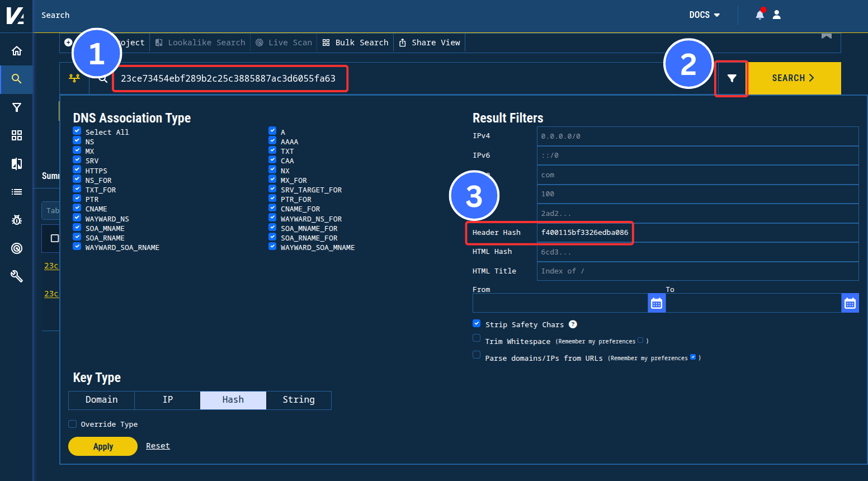Screen dimensions: 868x481
Task: Disable the WAYWARD_SOA_RNAME checkbox
Action: pyautogui.click(x=77, y=247)
